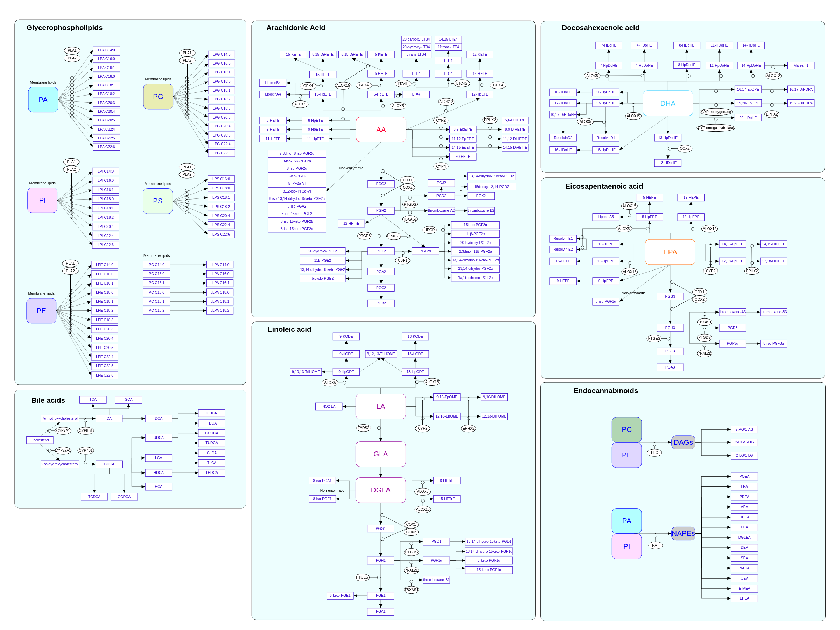
Task: Click the Cholesterol box in Bile acids
Action: (40, 440)
